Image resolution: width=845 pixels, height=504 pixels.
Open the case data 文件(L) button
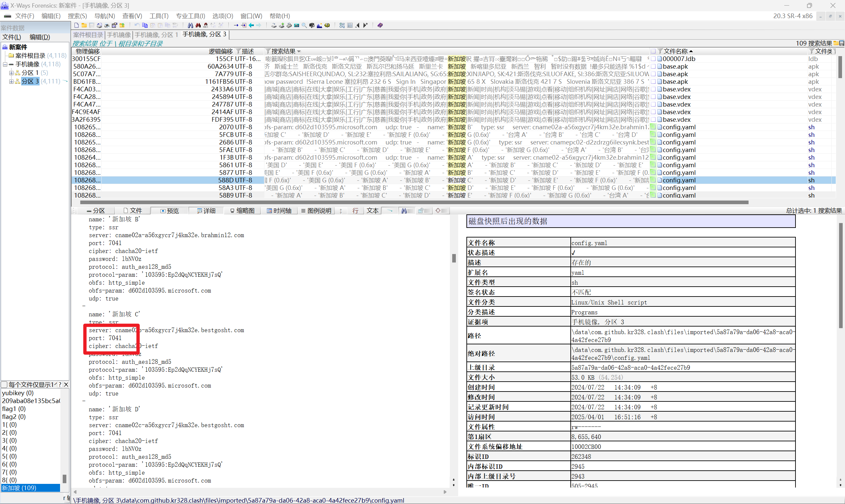(12, 37)
